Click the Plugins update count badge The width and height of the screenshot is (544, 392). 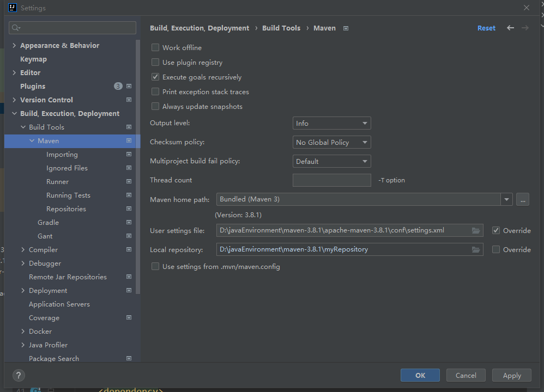pyautogui.click(x=118, y=86)
